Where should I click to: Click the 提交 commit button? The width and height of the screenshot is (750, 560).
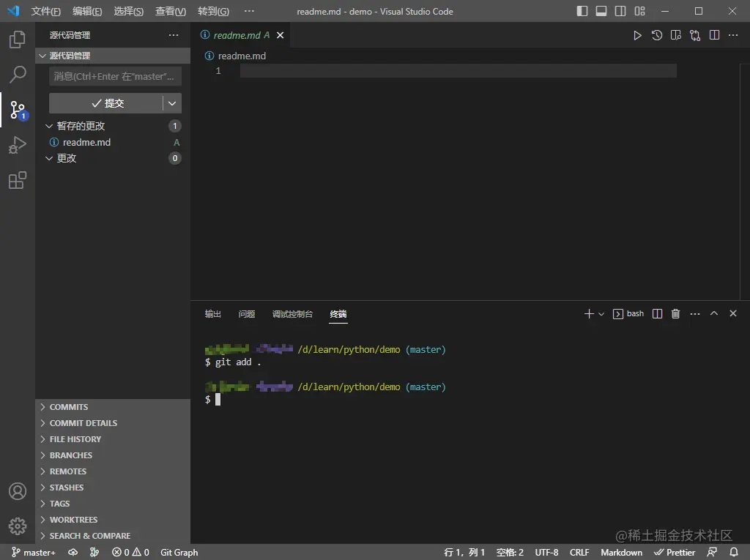click(106, 103)
